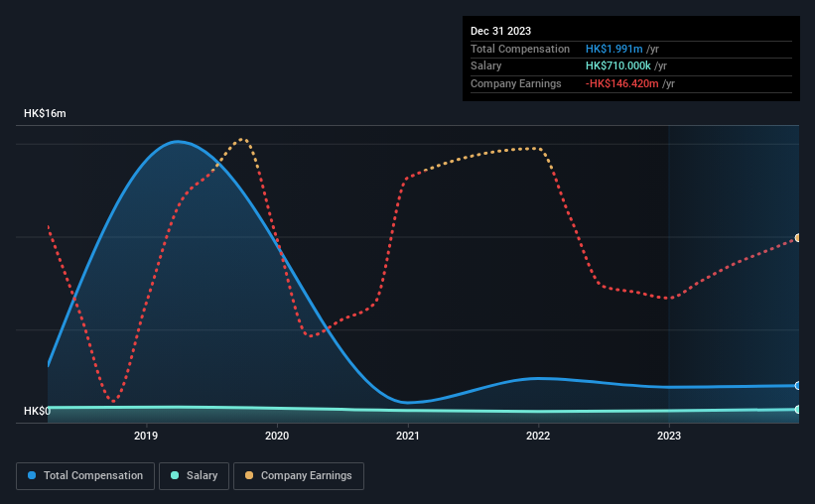
Task: Click the HK$1.991m total compensation value
Action: click(613, 49)
